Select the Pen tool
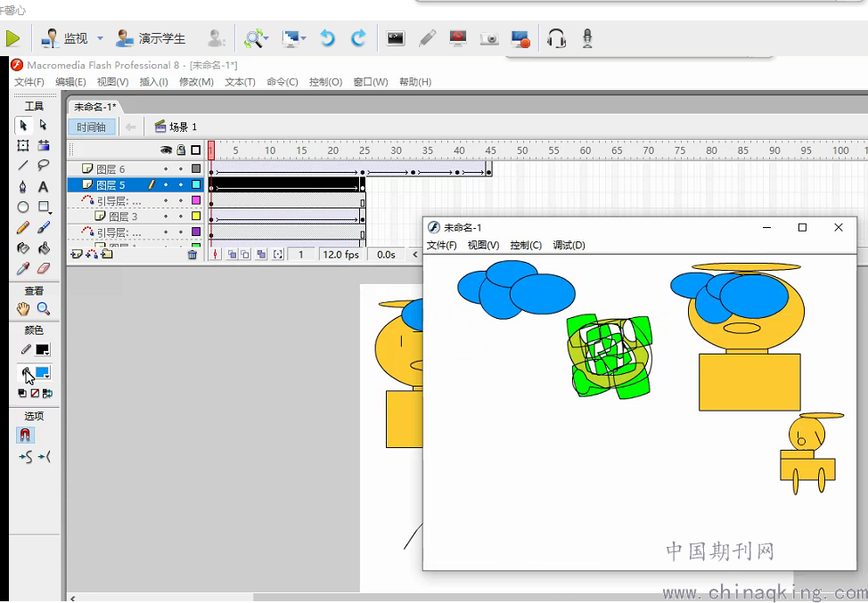Image resolution: width=868 pixels, height=603 pixels. click(x=23, y=187)
